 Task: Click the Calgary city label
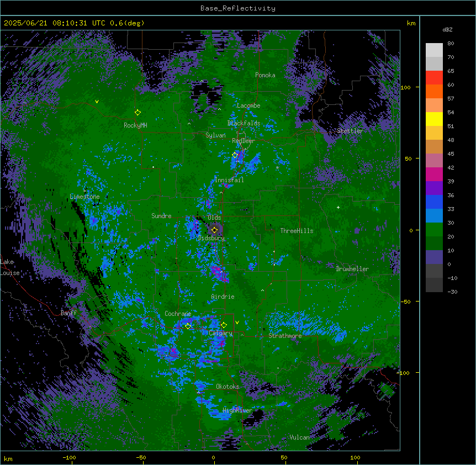220,333
